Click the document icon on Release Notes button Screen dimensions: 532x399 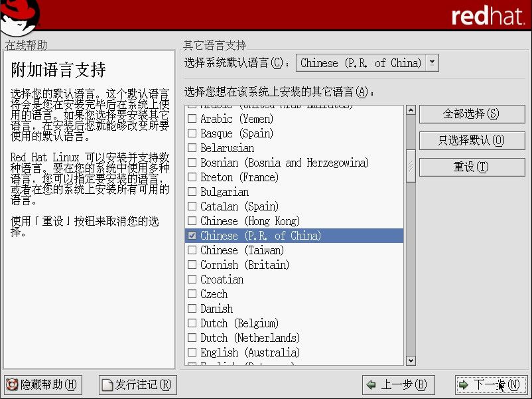(x=107, y=385)
